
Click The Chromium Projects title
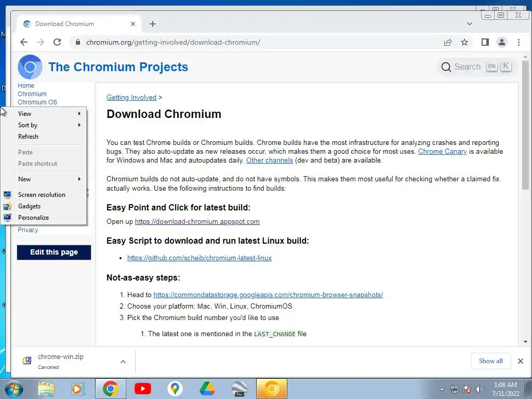[118, 67]
